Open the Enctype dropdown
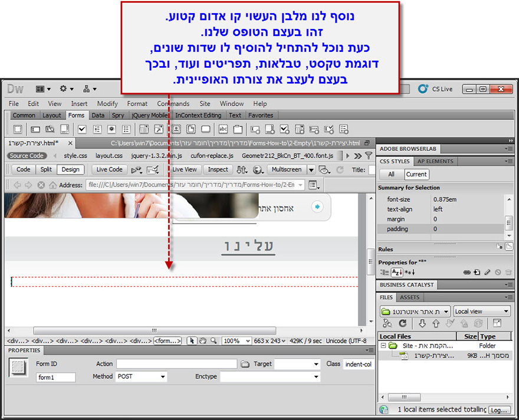This screenshot has height=420, width=519. tap(270, 376)
